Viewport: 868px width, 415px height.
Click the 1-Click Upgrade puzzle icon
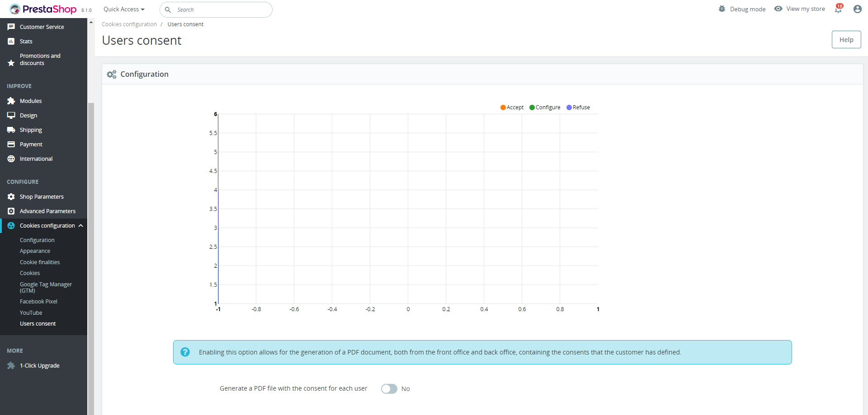[11, 365]
